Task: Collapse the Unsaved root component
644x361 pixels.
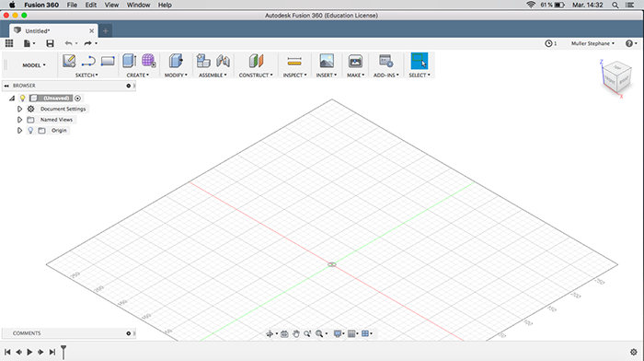Action: click(12, 99)
